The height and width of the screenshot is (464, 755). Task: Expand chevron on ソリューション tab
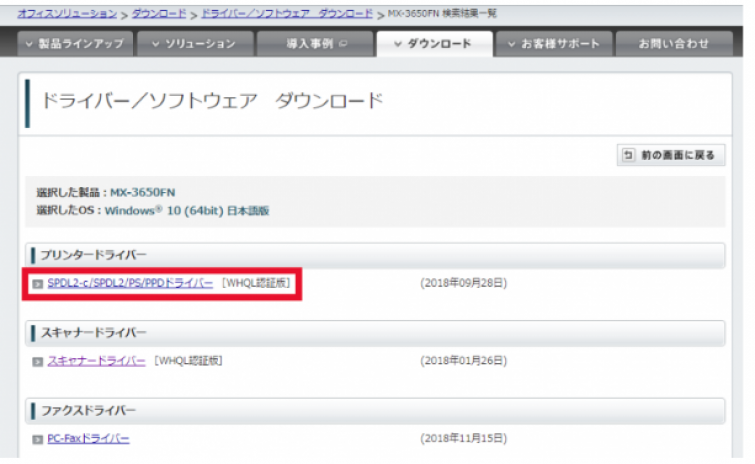pyautogui.click(x=156, y=44)
